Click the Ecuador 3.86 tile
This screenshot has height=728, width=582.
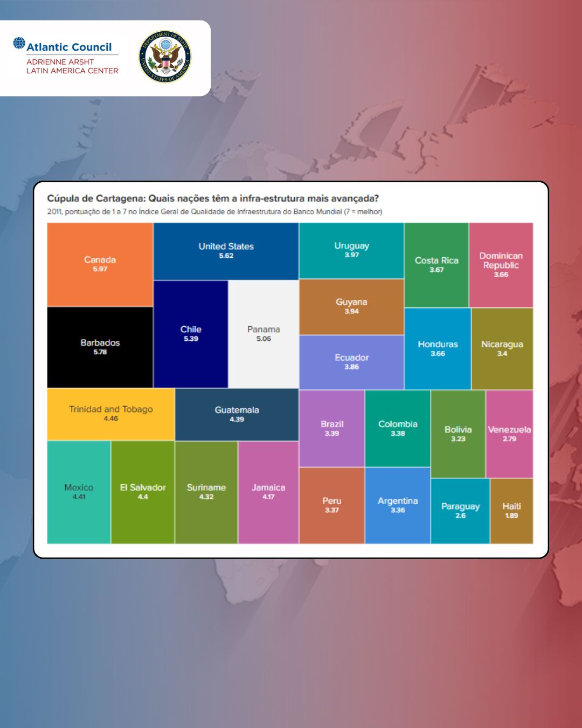(x=352, y=362)
